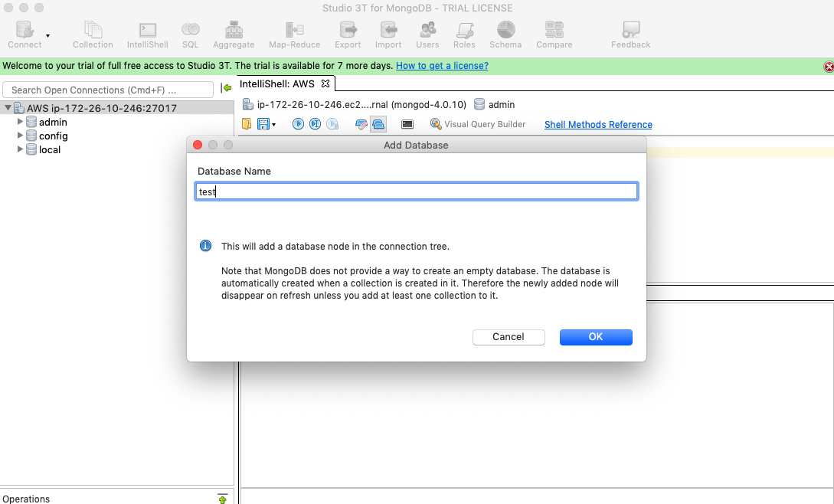
Task: Click the SQL toolbar icon
Action: 191,34
